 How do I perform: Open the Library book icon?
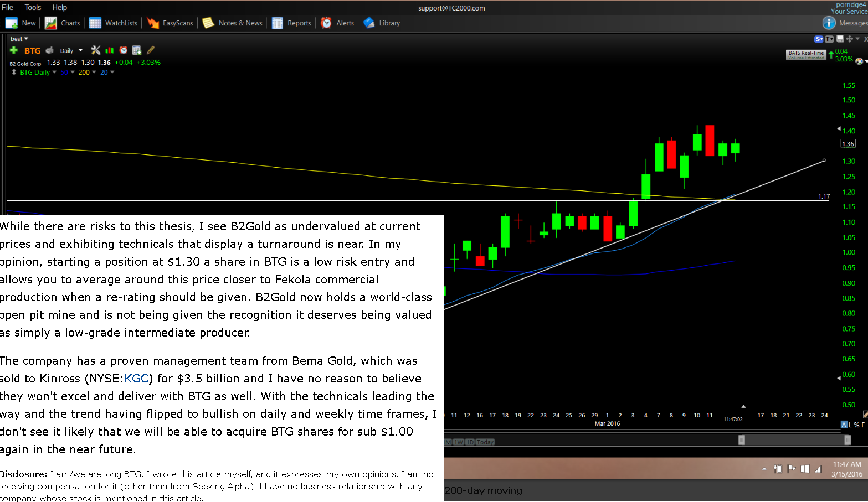click(x=369, y=23)
